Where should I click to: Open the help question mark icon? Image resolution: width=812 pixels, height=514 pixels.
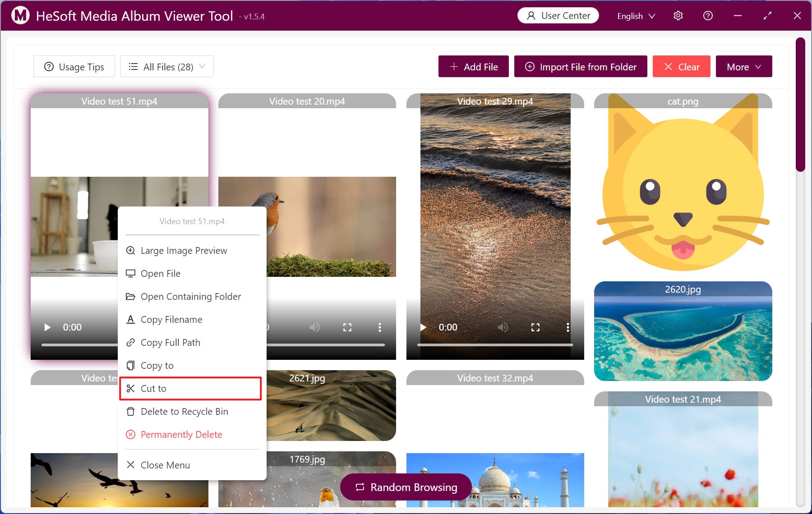708,16
